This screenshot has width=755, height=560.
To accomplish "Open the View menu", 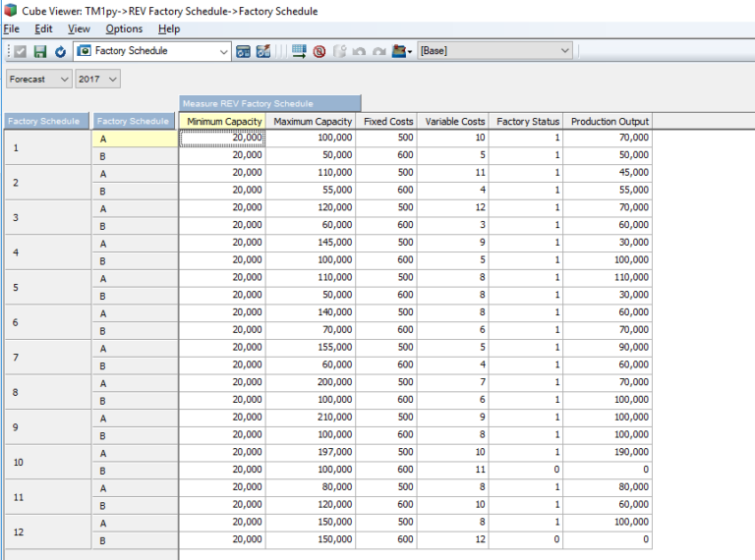I will click(79, 28).
